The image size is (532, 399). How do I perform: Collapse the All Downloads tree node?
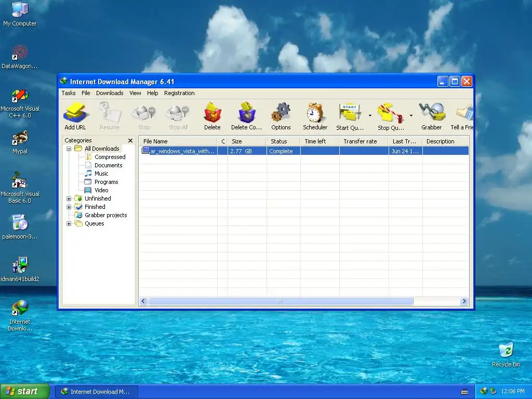[69, 149]
